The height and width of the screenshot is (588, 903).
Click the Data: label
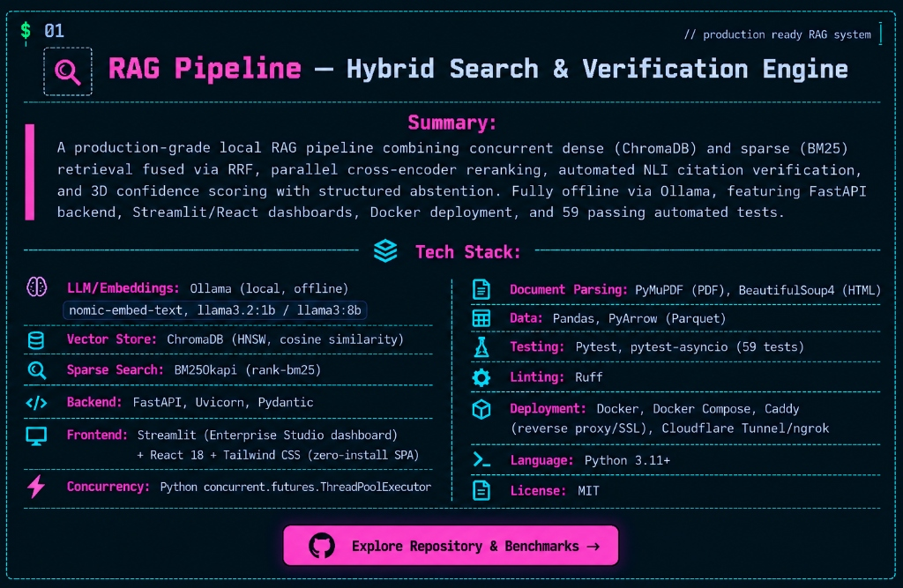click(x=526, y=318)
